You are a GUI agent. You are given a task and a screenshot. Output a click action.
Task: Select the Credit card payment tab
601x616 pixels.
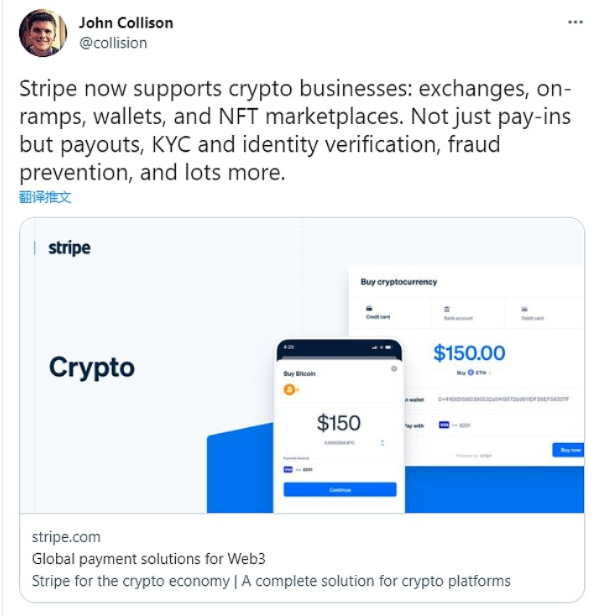click(x=378, y=312)
